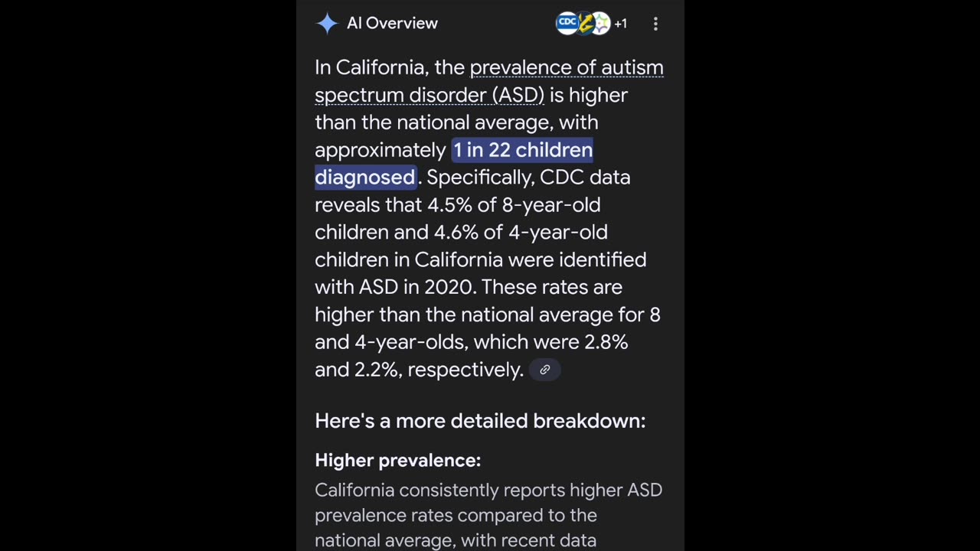Open the colorful star source icon
This screenshot has width=980, height=551.
coord(600,24)
